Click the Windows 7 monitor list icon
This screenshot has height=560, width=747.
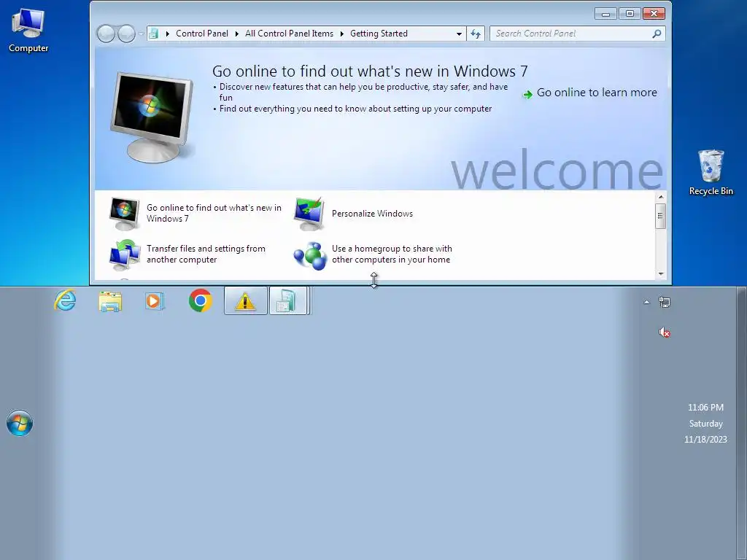(124, 214)
